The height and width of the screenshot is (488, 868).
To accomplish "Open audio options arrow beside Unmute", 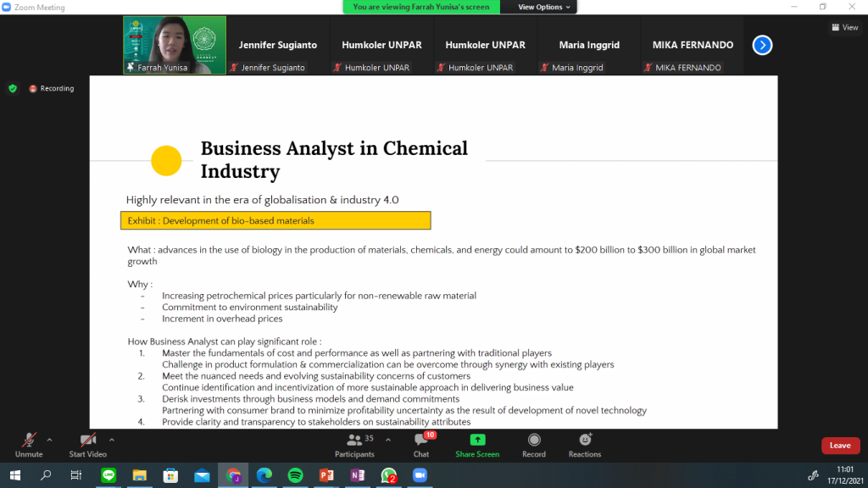I will [49, 440].
